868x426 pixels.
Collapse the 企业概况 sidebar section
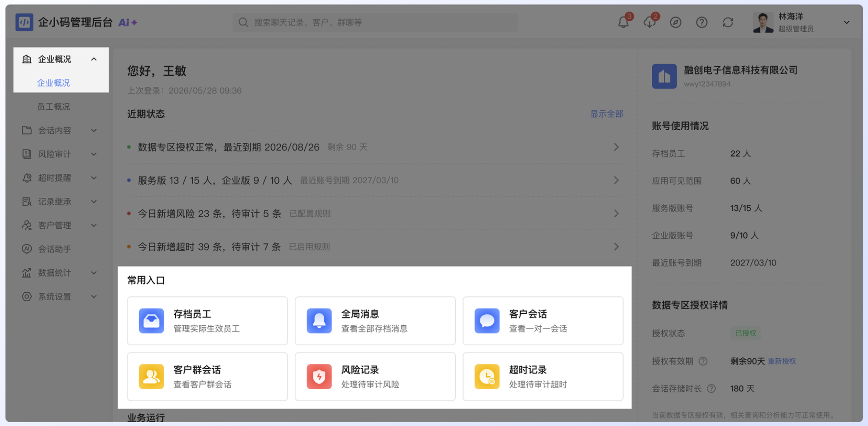pos(94,59)
